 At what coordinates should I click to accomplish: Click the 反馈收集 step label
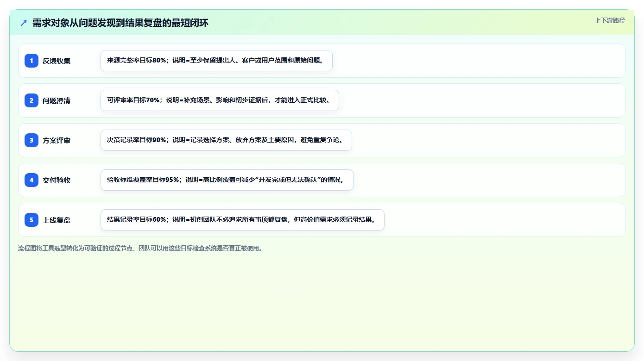pyautogui.click(x=57, y=61)
